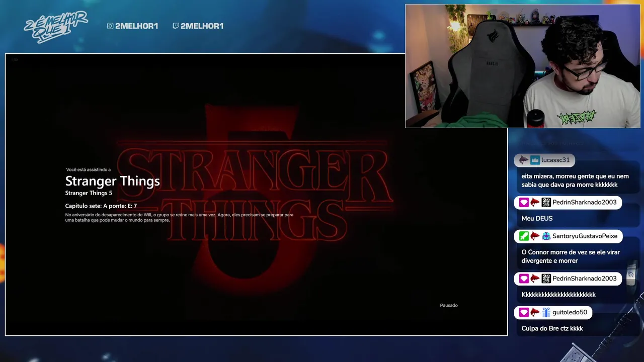Click the 'Stranger Things 5' season subtitle

click(x=89, y=193)
